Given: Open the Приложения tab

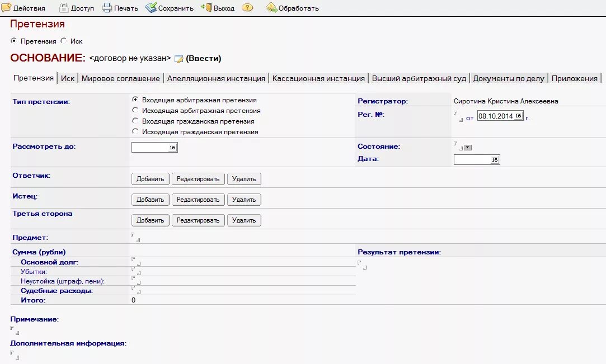Looking at the screenshot, I should pyautogui.click(x=574, y=78).
